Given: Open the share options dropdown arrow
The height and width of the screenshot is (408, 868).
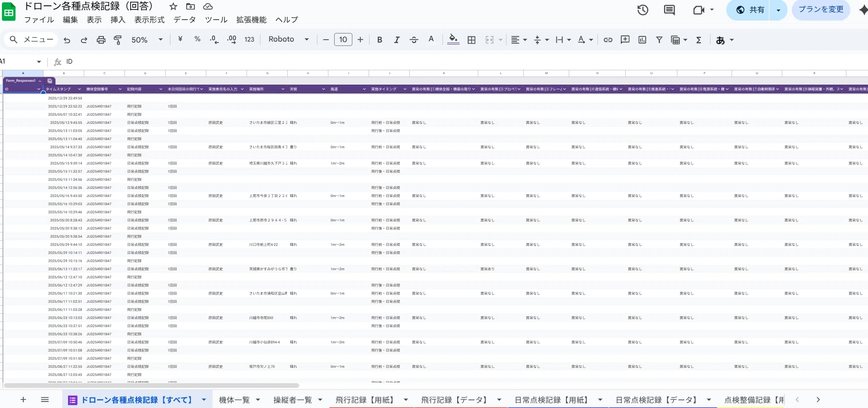Looking at the screenshot, I should coord(778,10).
